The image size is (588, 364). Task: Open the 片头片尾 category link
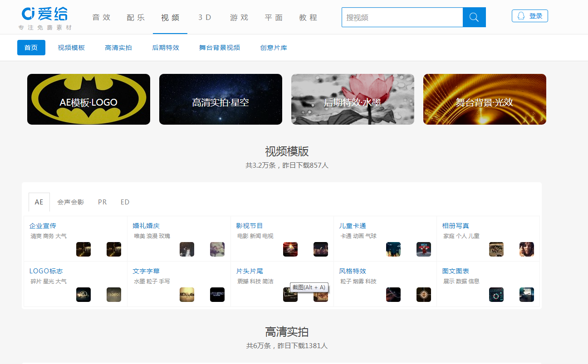[250, 271]
